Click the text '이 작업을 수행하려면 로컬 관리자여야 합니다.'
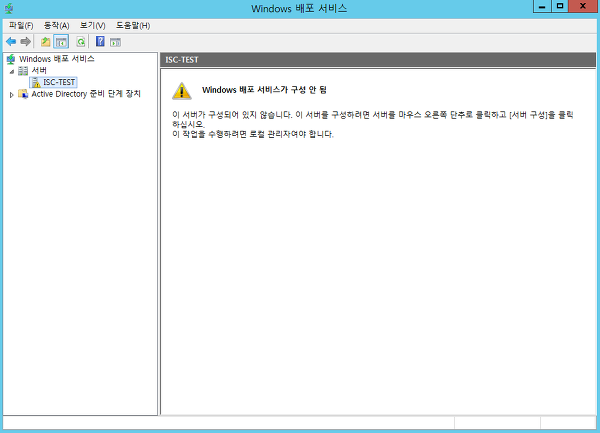Viewport: 600px width, 433px height. point(253,134)
